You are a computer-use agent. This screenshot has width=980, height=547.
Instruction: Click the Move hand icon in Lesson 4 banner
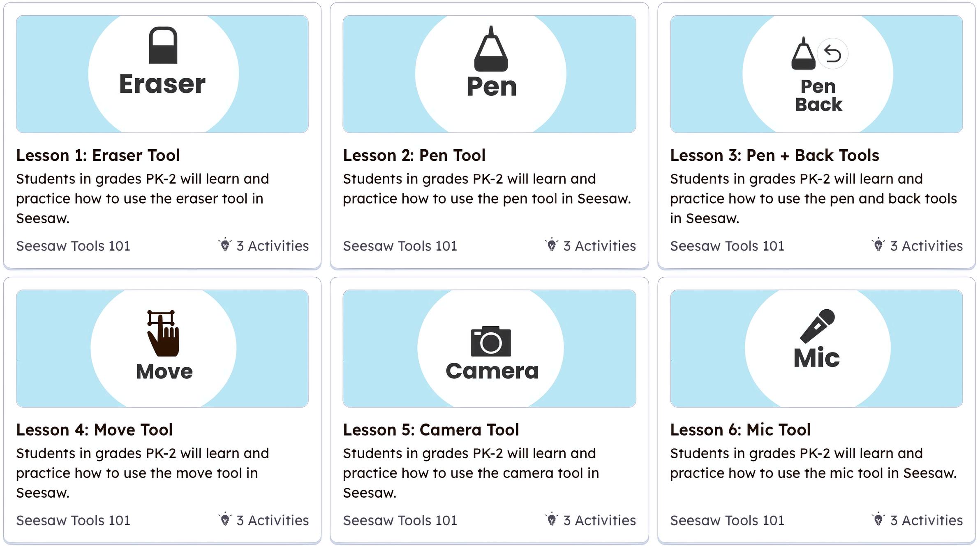click(x=163, y=334)
